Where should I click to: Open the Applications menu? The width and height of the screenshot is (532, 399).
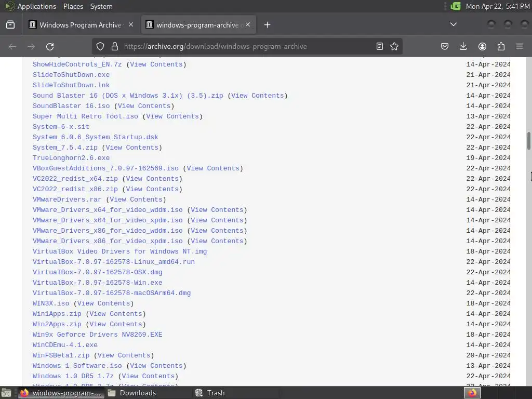37,6
